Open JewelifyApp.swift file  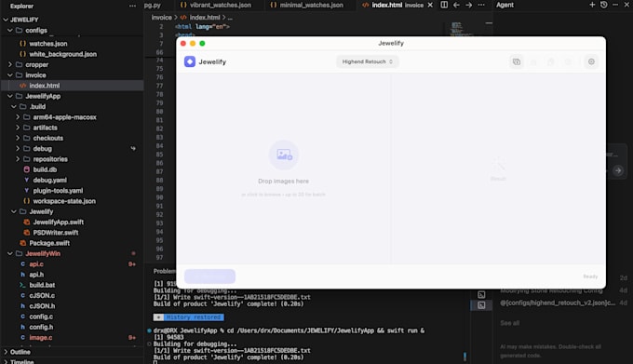pyautogui.click(x=58, y=222)
